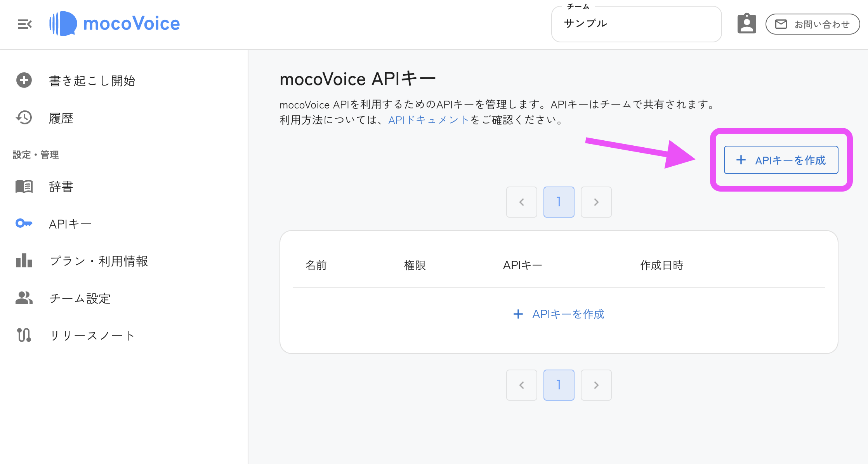The height and width of the screenshot is (464, 868).
Task: Collapse the sidebar with the hamburger menu icon
Action: 25,24
